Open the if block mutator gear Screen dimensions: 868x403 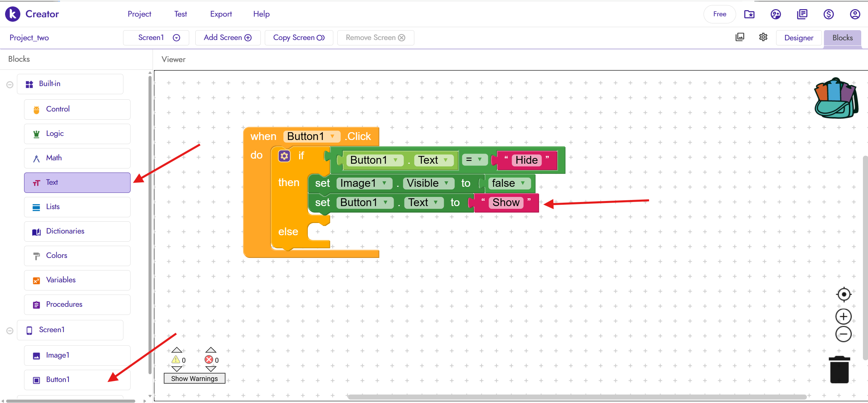pos(284,156)
